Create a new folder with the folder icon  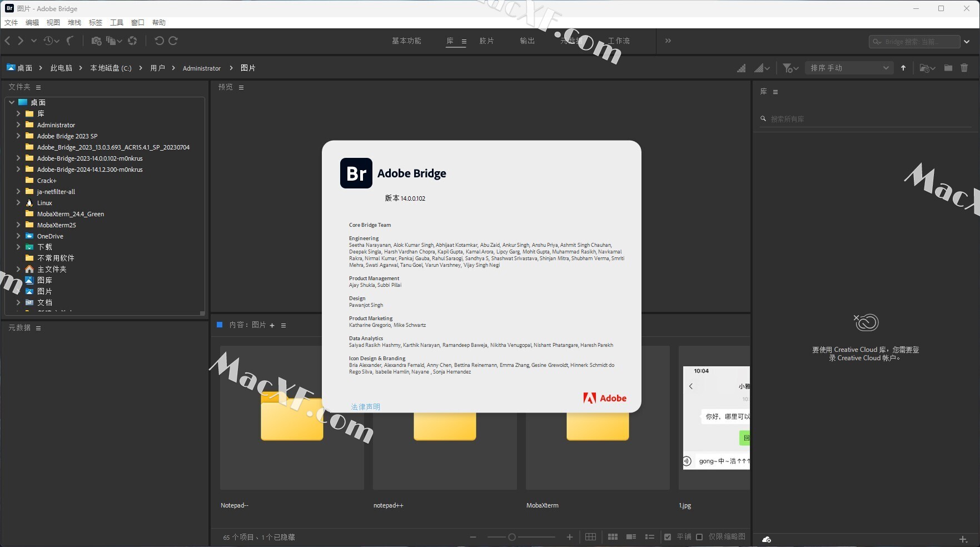click(x=948, y=68)
